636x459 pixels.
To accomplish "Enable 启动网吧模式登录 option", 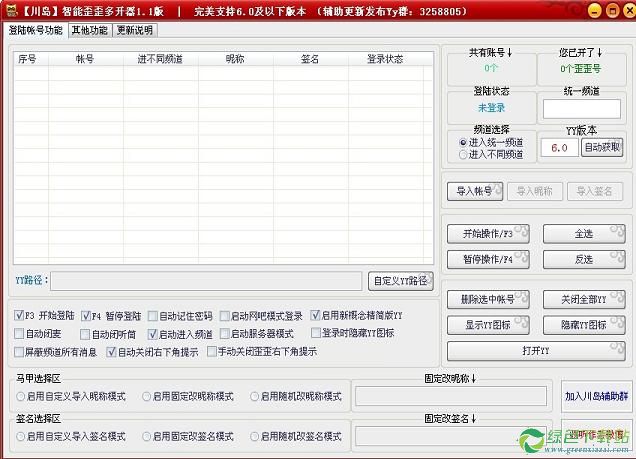I will [225, 315].
